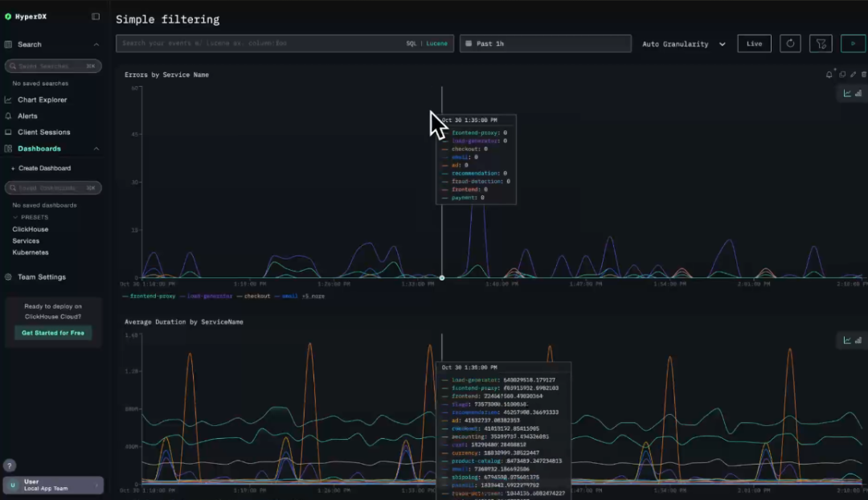Click the Search section icon in sidebar
The height and width of the screenshot is (500, 868).
point(8,44)
